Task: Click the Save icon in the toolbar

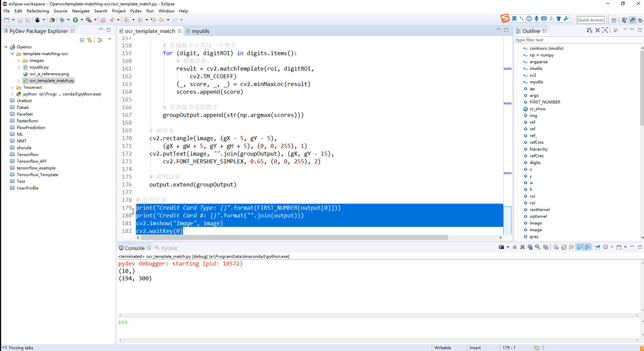Action: coord(20,20)
